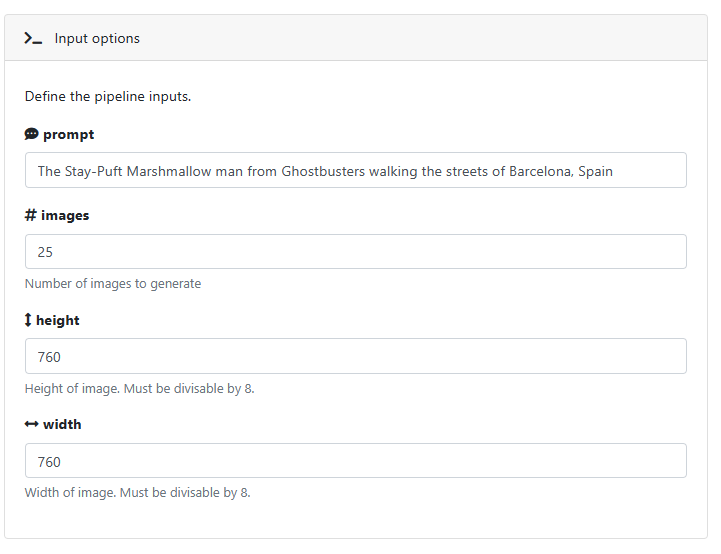Click the width label text
Viewport: 721px width, 554px height.
pyautogui.click(x=62, y=424)
